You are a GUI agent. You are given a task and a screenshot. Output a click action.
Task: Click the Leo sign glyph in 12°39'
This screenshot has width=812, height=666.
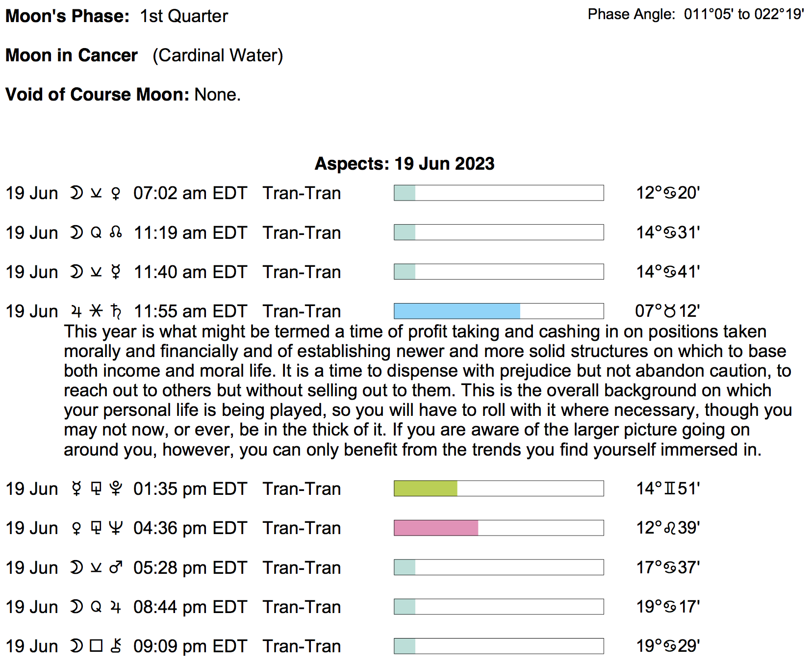click(x=670, y=528)
